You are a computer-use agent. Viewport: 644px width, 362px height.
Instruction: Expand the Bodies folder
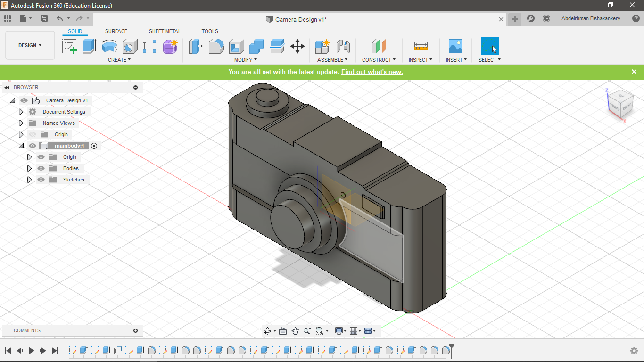29,168
